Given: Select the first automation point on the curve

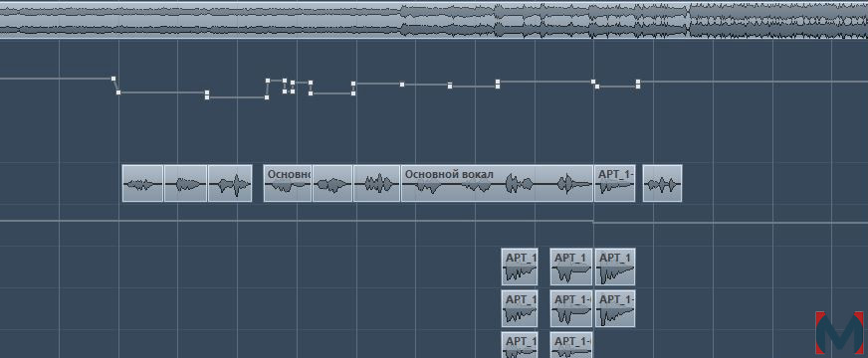Looking at the screenshot, I should pos(113,79).
